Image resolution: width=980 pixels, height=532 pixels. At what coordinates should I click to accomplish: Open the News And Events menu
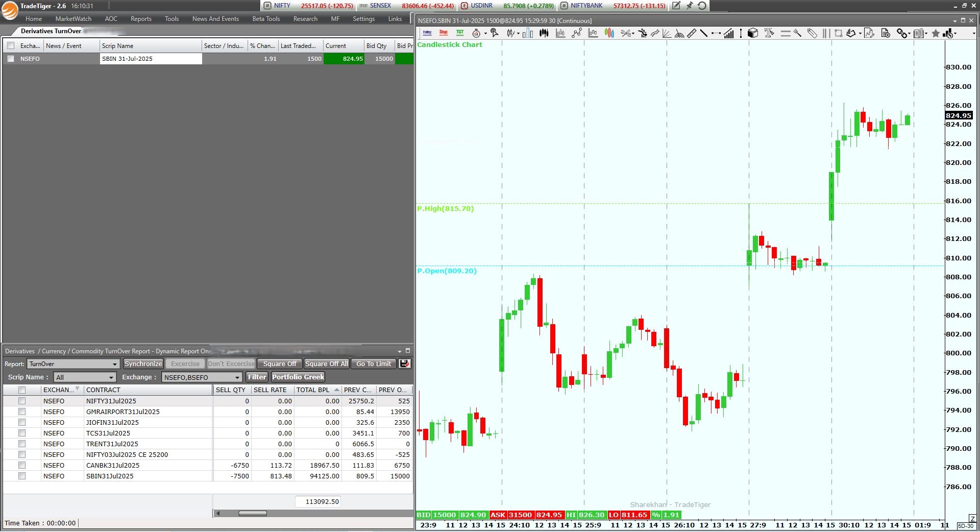215,19
